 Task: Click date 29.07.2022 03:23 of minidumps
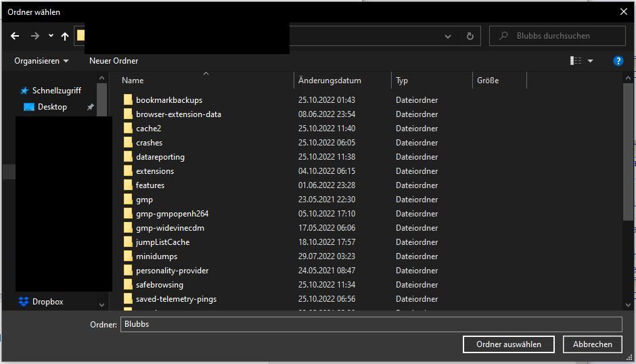click(x=327, y=256)
